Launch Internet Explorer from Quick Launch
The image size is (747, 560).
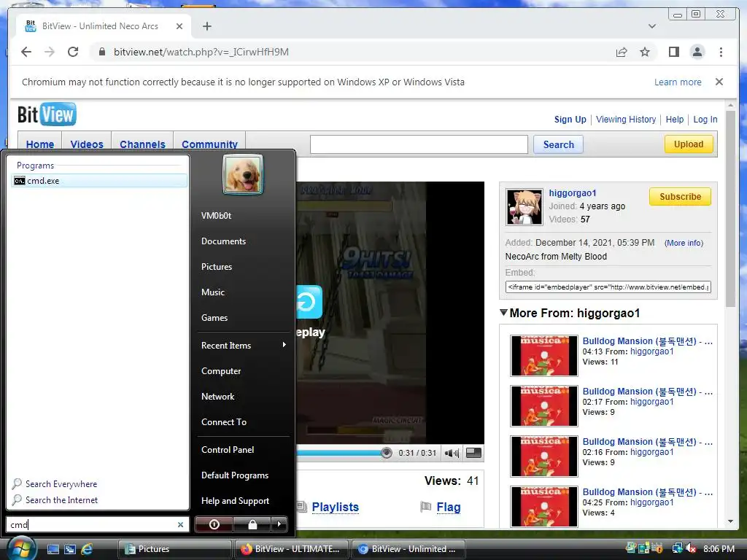(87, 549)
